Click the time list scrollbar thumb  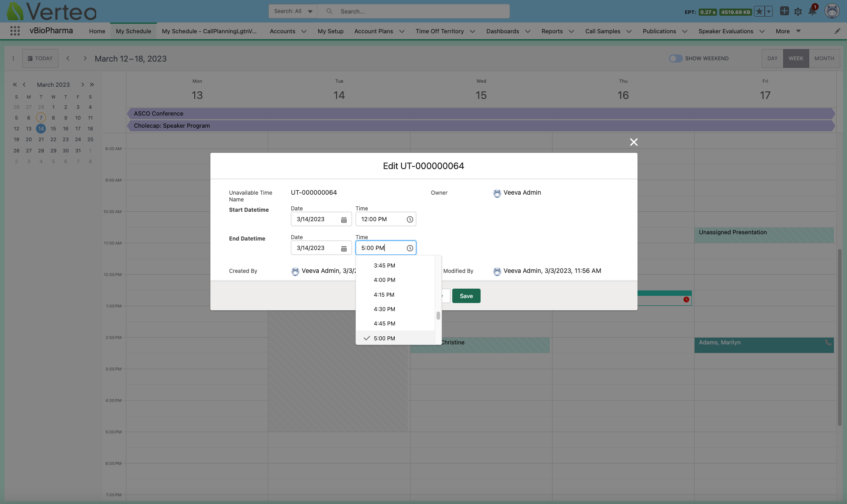point(438,316)
